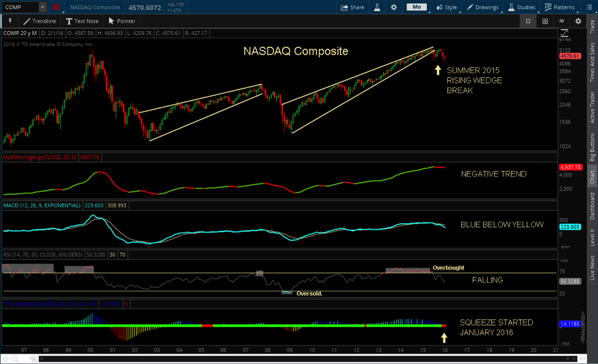Viewport: 598px width, 364px height.
Task: Click the red symbol link number 1 icon
Action: click(x=56, y=7)
